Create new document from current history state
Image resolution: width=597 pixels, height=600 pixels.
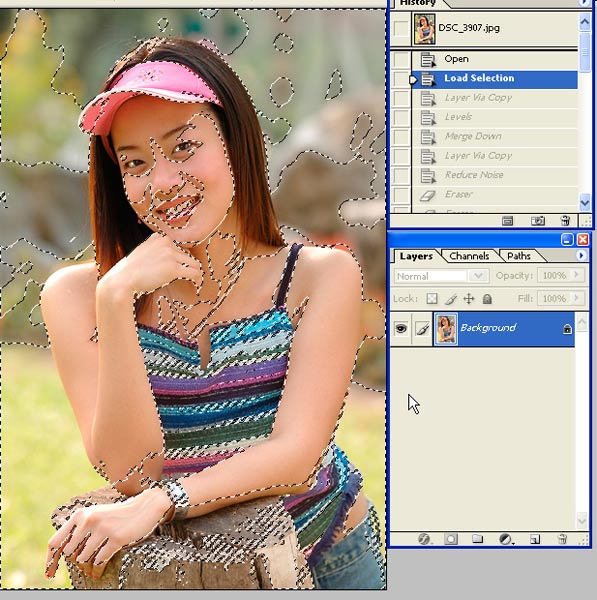click(507, 221)
